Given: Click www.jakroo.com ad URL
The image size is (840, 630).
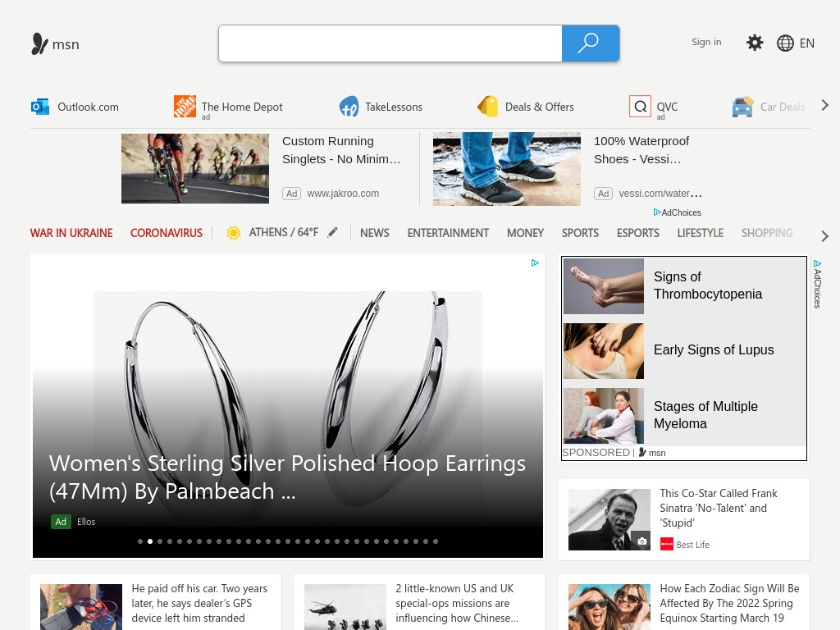Looking at the screenshot, I should pos(343,194).
